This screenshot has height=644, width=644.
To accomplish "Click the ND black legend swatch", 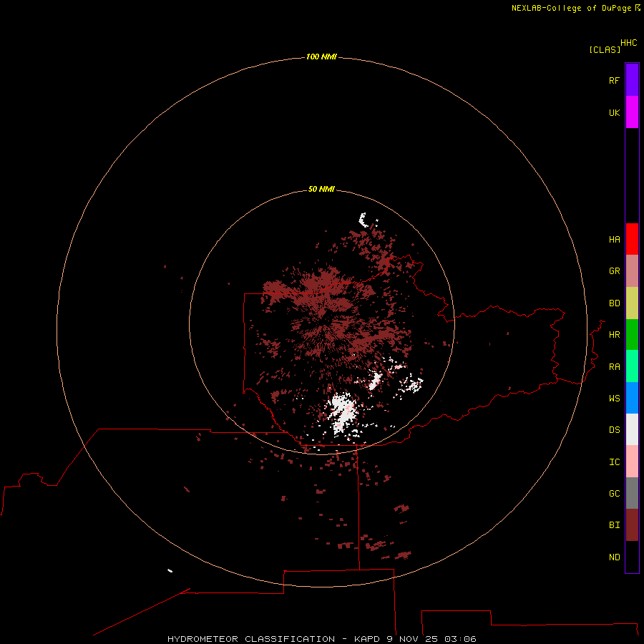I will click(632, 557).
